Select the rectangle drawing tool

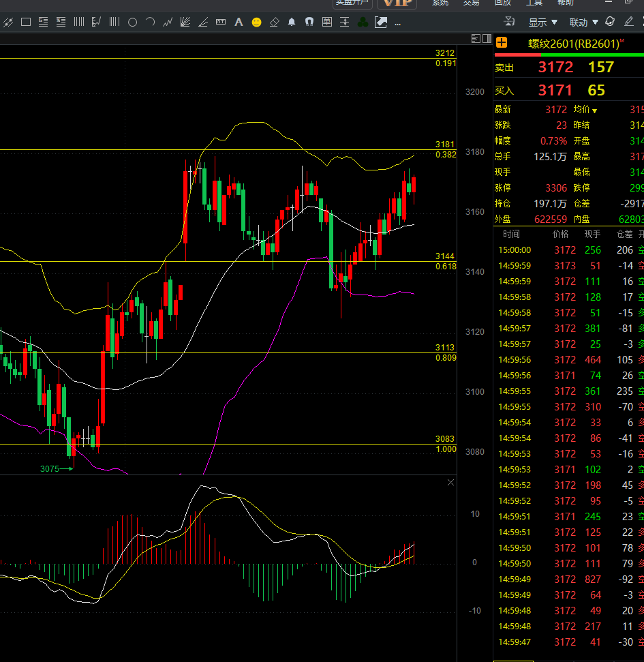click(x=26, y=22)
